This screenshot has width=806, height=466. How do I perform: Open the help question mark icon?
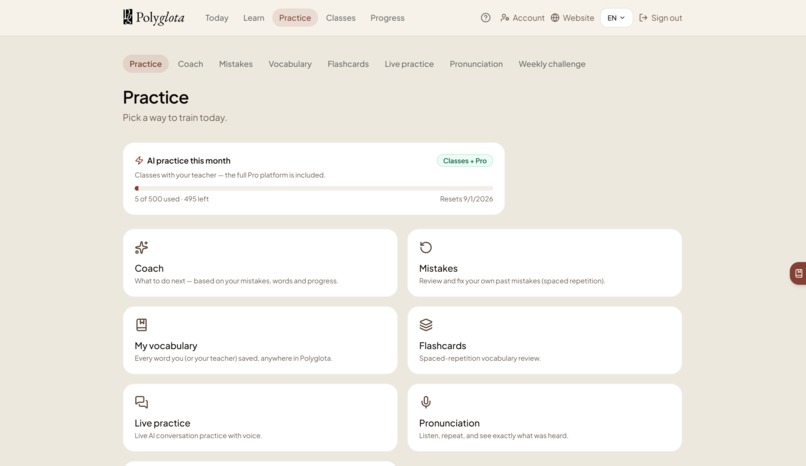[485, 17]
